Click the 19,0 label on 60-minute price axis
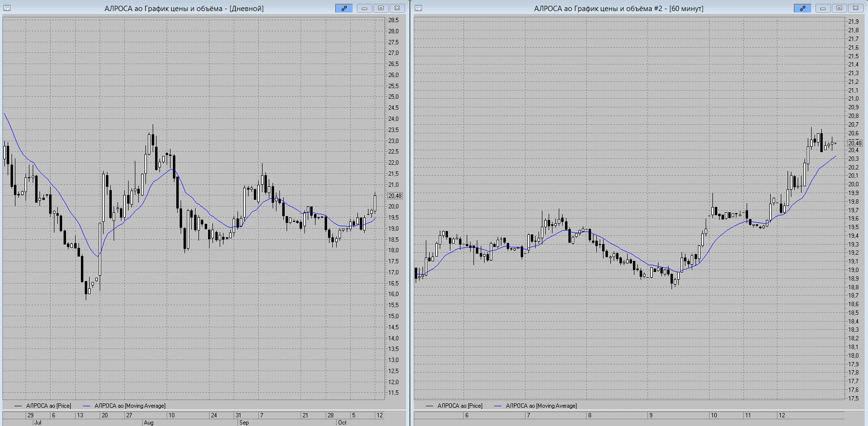868x426 pixels. [854, 270]
